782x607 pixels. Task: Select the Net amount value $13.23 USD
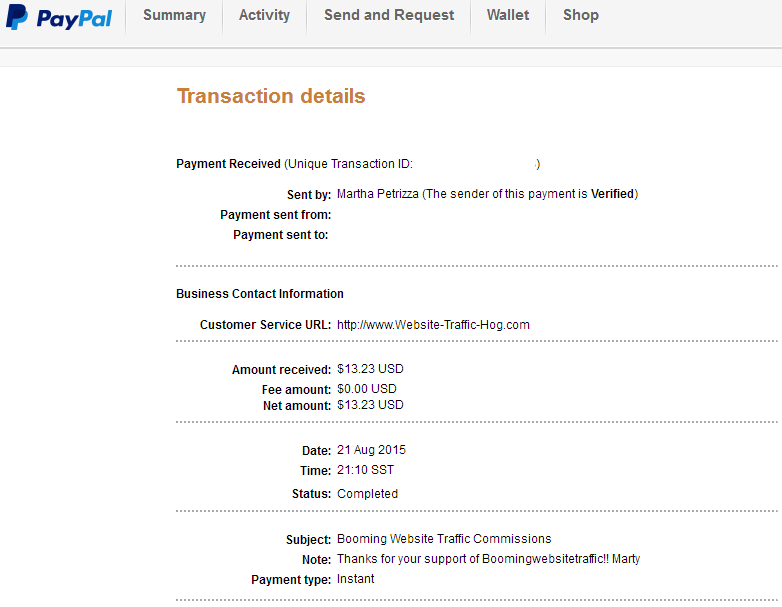pyautogui.click(x=370, y=405)
